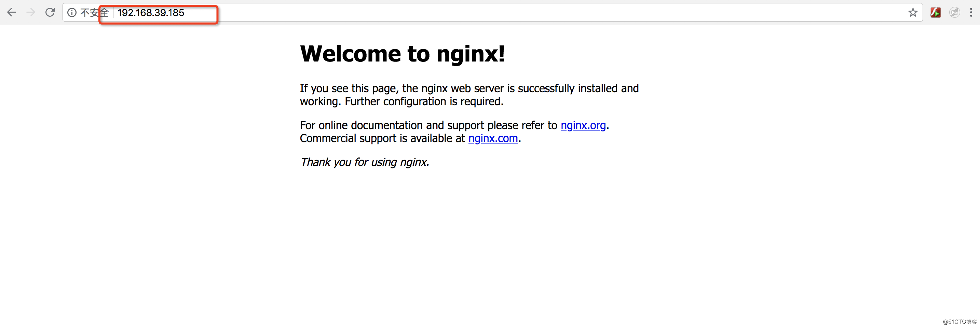Click the grey round extension icon

(954, 13)
